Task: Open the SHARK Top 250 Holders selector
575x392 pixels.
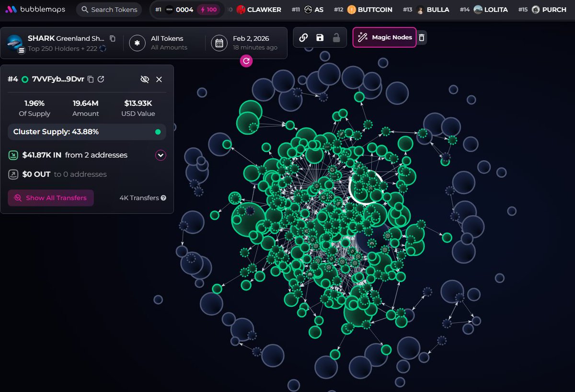Action: [61, 43]
